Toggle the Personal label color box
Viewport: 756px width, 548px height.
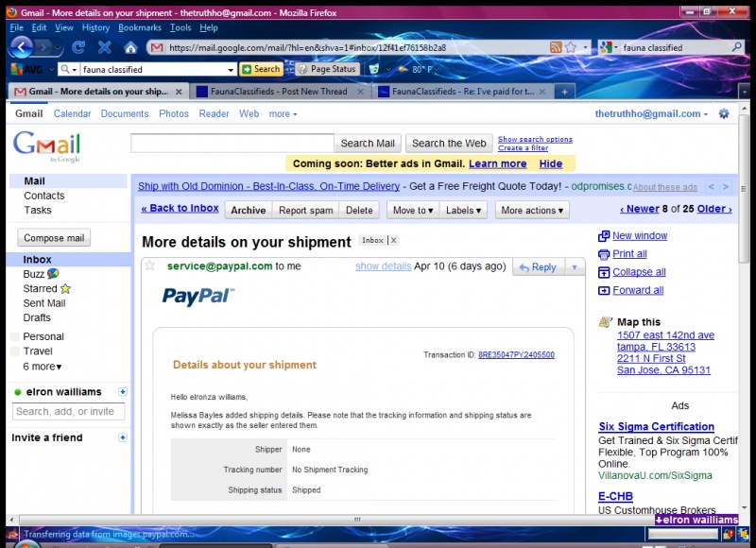click(15, 336)
